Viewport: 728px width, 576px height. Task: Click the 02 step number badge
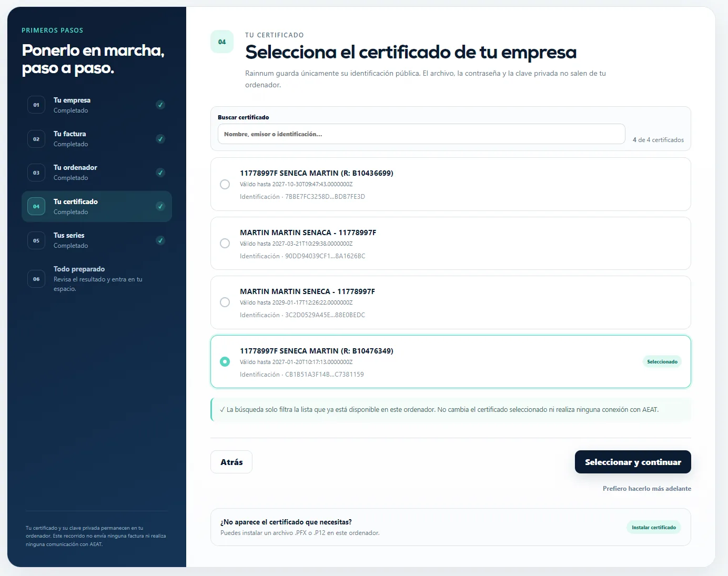pos(36,139)
